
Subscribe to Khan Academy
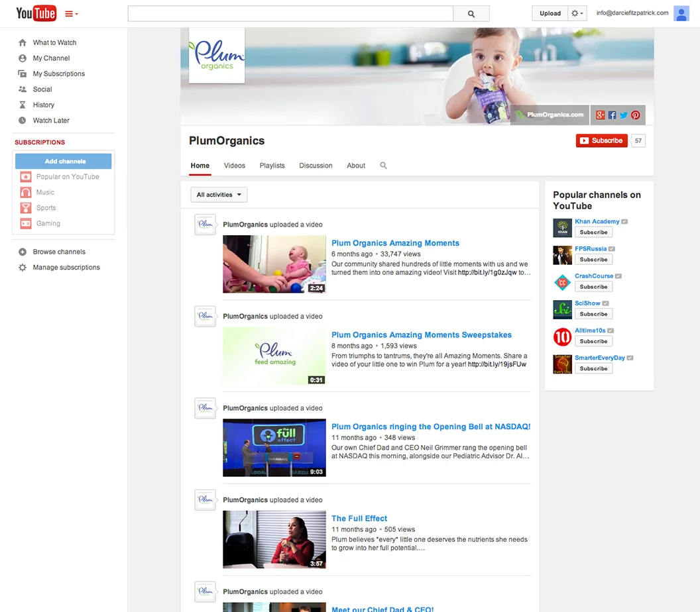point(593,232)
